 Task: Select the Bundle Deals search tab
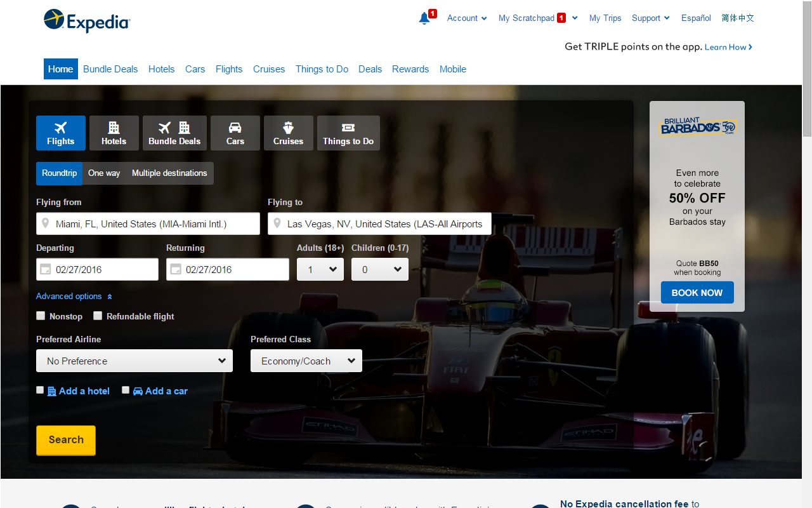174,133
